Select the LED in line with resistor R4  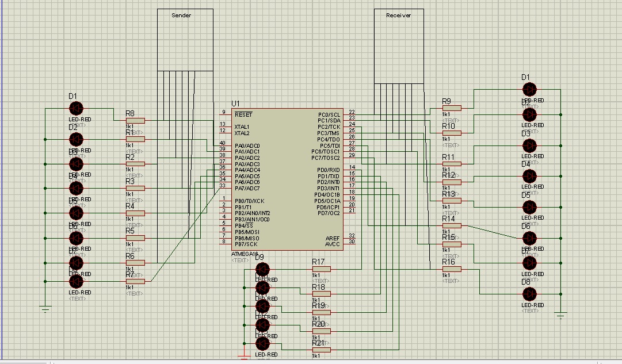coord(76,213)
